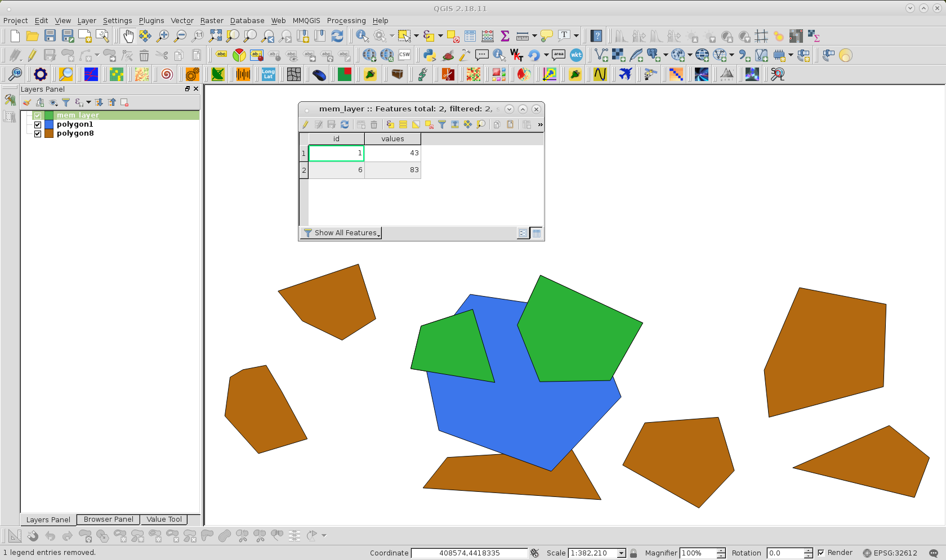Viewport: 946px width, 560px height.
Task: Activate the Identify Features tool
Action: pyautogui.click(x=363, y=36)
